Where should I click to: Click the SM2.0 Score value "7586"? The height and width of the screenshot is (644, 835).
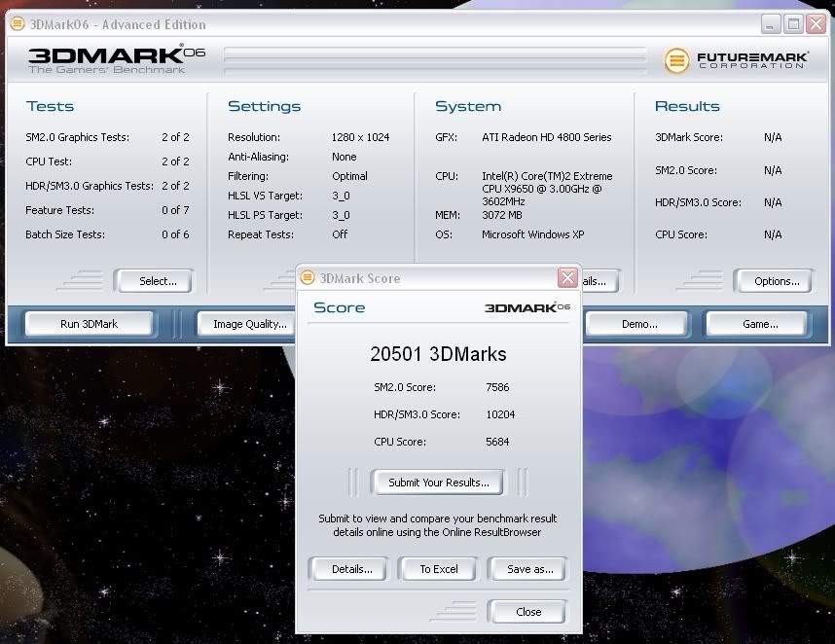[x=497, y=387]
